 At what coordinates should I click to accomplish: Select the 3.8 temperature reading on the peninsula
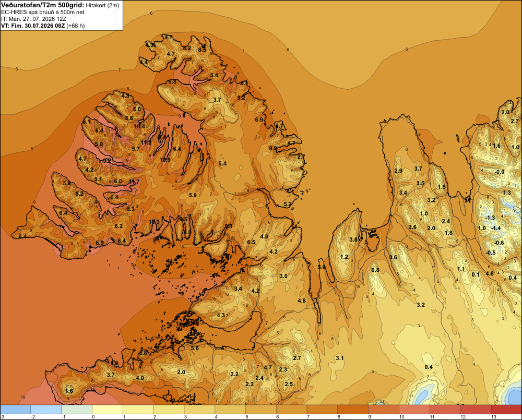pos(353,239)
